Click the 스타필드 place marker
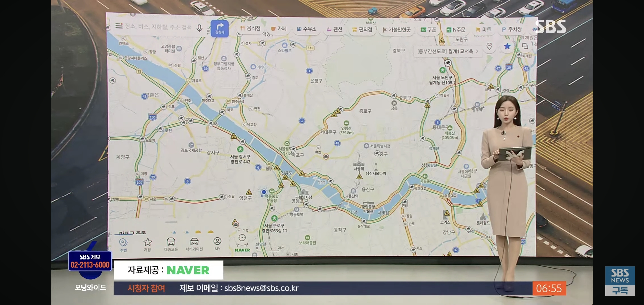Viewport: 644px width, 305px height. (x=285, y=45)
